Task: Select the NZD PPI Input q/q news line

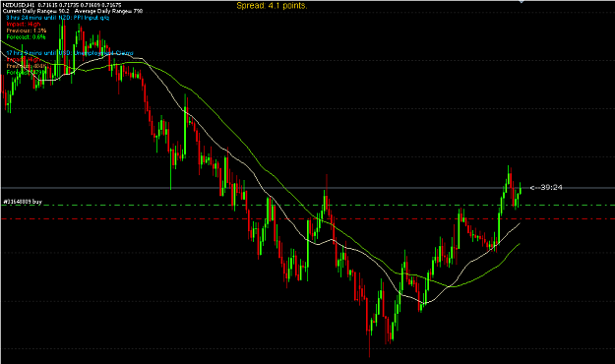Action: 58,18
